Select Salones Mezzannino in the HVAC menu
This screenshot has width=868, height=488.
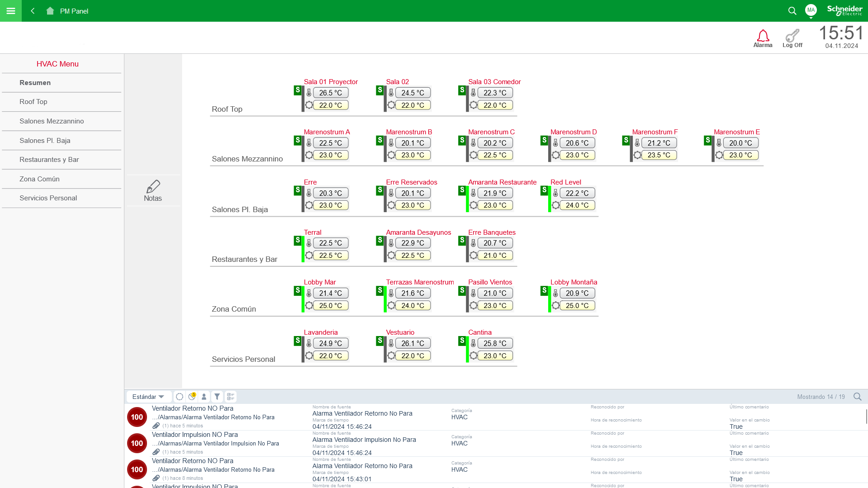pyautogui.click(x=52, y=121)
